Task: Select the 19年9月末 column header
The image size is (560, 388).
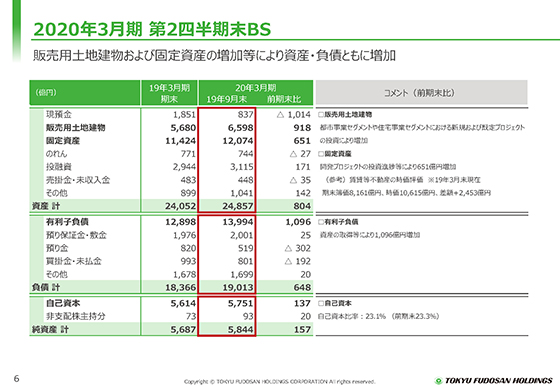Action: (x=226, y=99)
